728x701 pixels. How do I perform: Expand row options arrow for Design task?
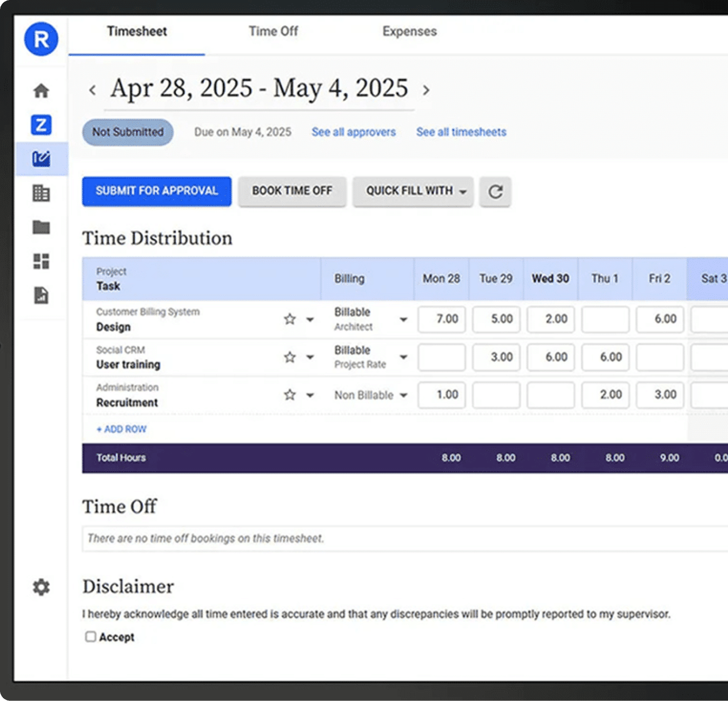tap(310, 319)
